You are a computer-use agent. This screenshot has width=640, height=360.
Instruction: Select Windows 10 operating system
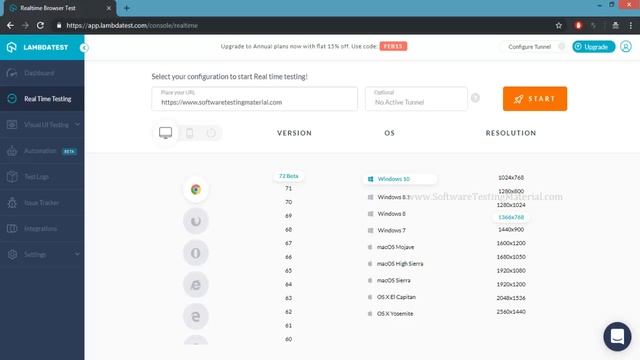tap(400, 179)
